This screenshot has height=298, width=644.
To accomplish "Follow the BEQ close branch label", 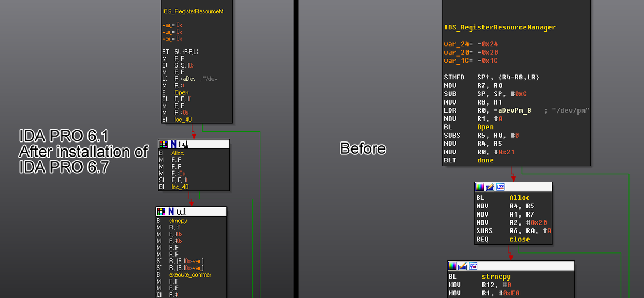I will [519, 239].
